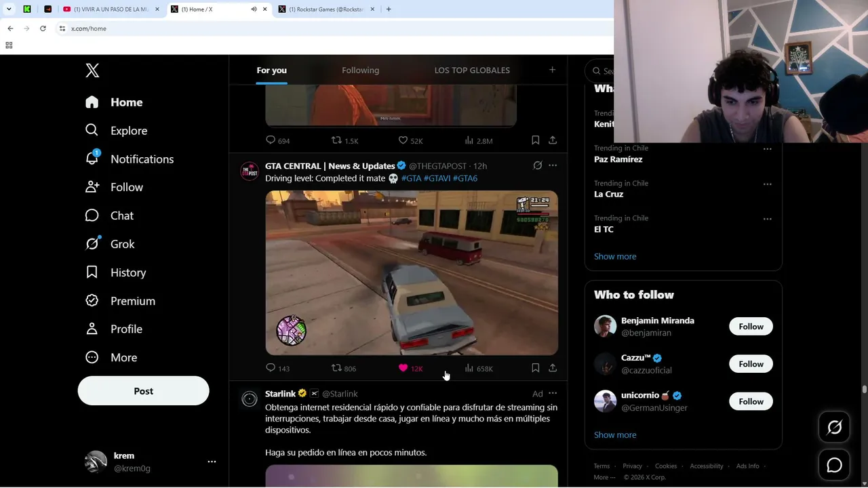Go back in the browser
Image resolution: width=868 pixels, height=488 pixels.
click(x=10, y=28)
